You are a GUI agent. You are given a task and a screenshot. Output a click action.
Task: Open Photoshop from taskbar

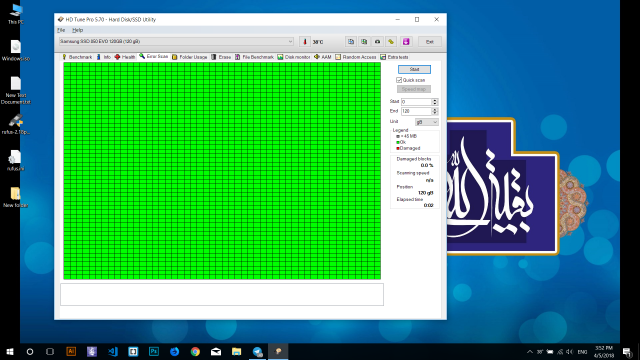154,351
